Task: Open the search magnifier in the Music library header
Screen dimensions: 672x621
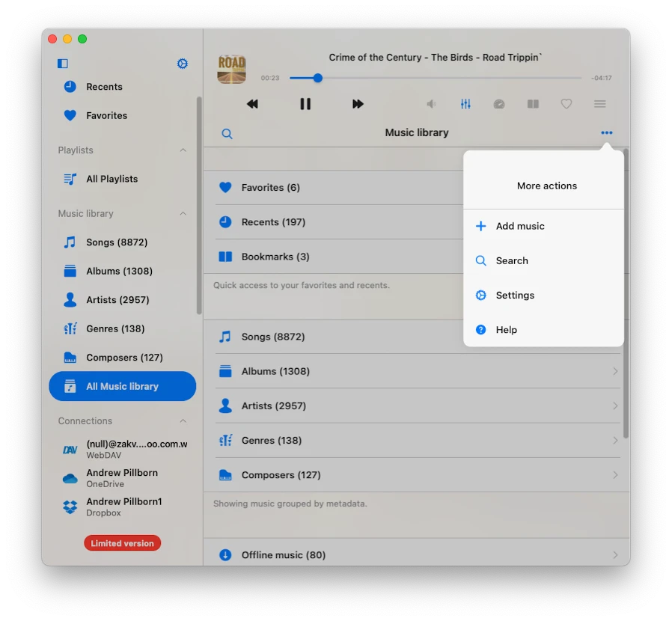Action: coord(227,133)
